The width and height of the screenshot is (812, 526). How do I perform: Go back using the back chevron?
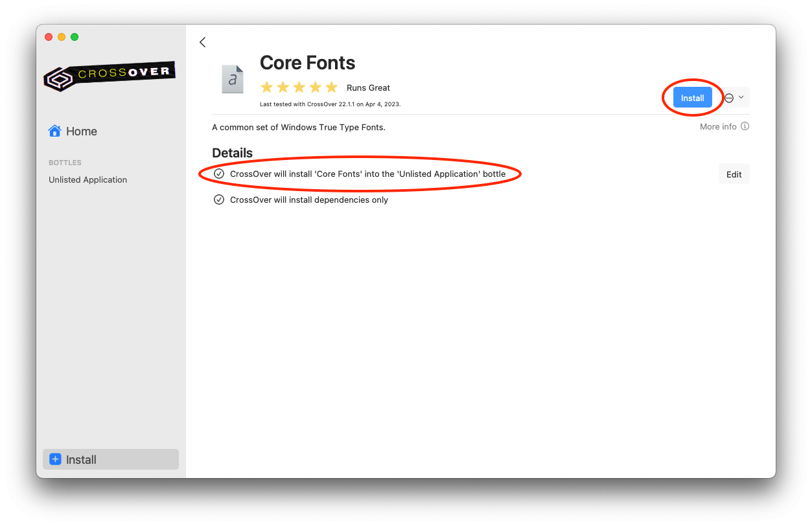tap(203, 42)
